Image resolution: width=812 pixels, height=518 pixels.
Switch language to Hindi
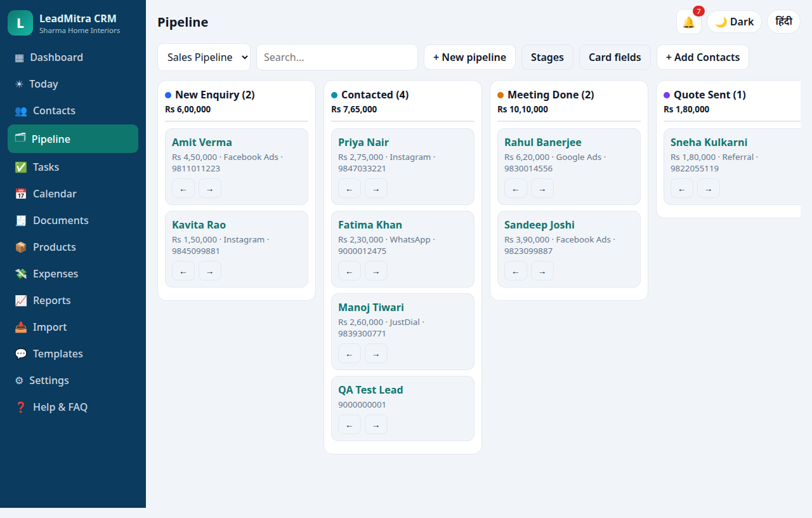(x=783, y=22)
